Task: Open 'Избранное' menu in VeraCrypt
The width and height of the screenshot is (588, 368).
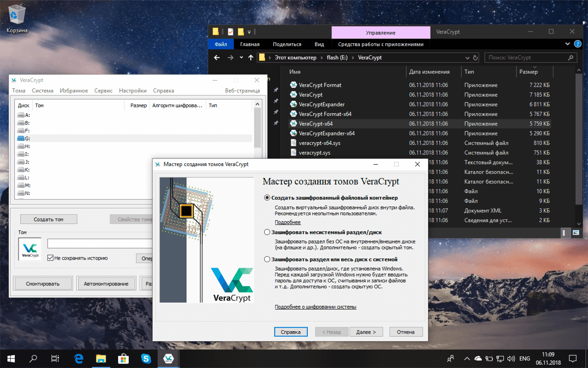Action: [74, 91]
